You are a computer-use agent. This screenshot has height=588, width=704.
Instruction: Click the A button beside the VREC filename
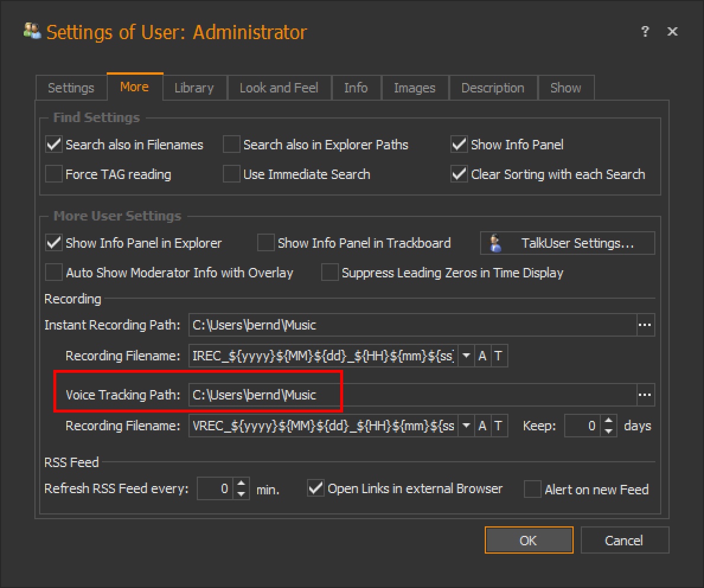[x=482, y=426]
